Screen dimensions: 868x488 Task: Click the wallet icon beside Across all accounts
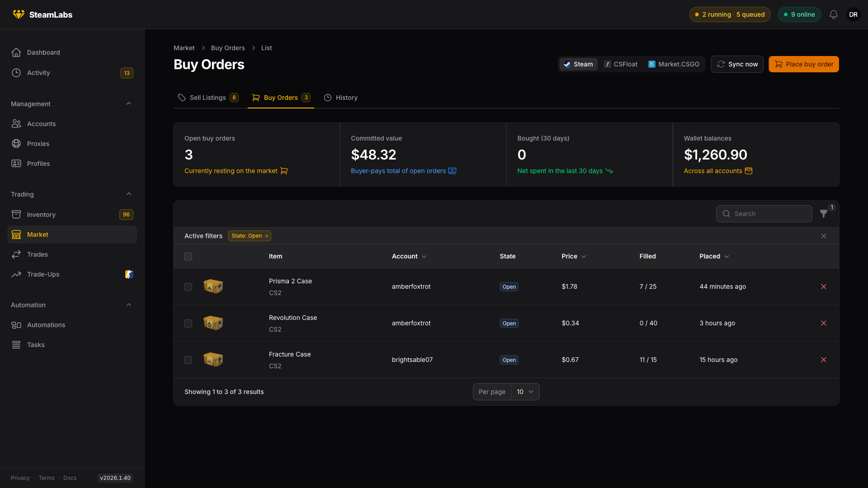coord(749,171)
